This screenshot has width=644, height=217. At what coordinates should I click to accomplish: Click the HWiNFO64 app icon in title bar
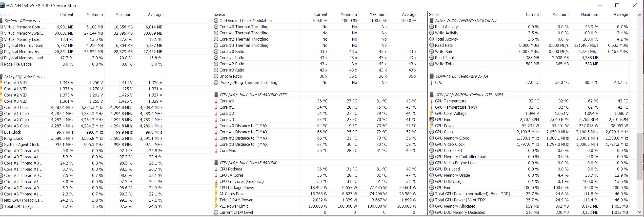2,5
